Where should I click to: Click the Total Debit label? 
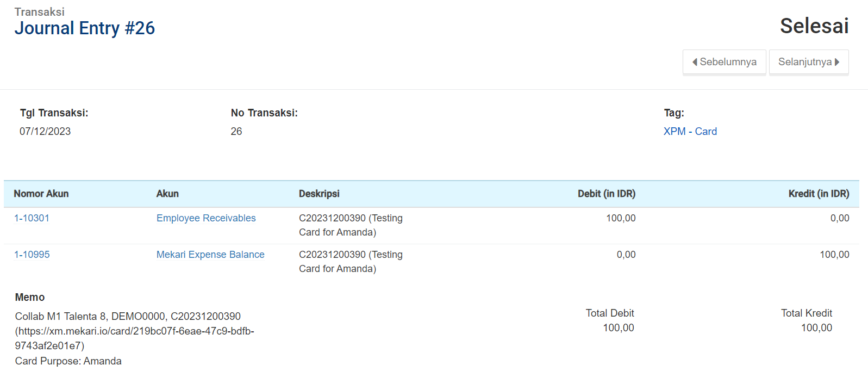point(610,313)
